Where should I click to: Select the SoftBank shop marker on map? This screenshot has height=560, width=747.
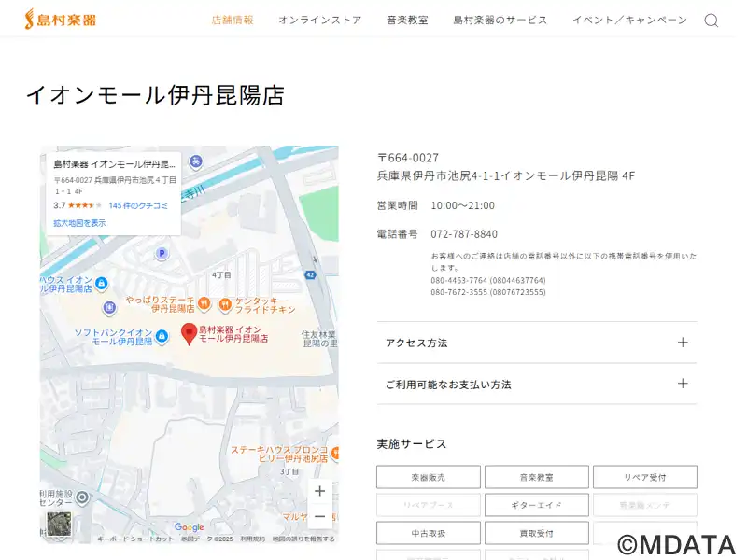[x=162, y=336]
